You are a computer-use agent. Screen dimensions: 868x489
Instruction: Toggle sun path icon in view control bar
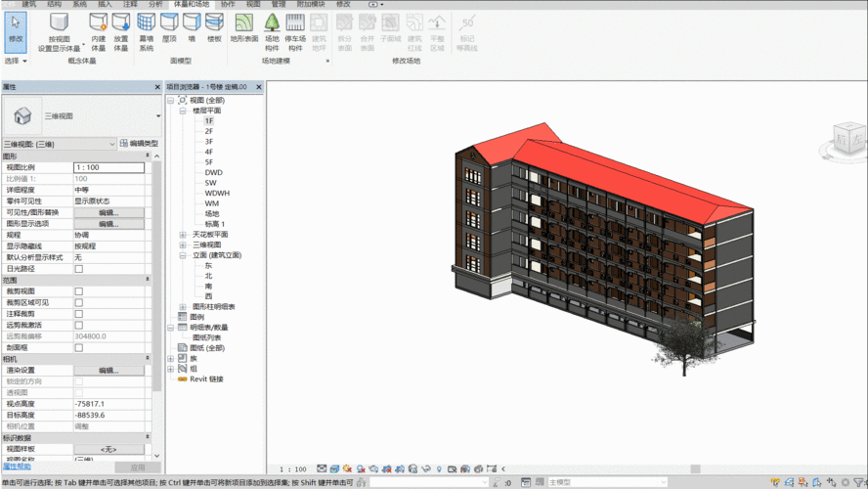(348, 468)
